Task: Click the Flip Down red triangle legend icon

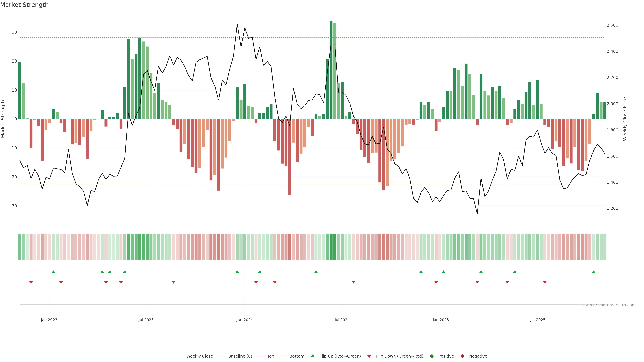Action: pos(369,356)
